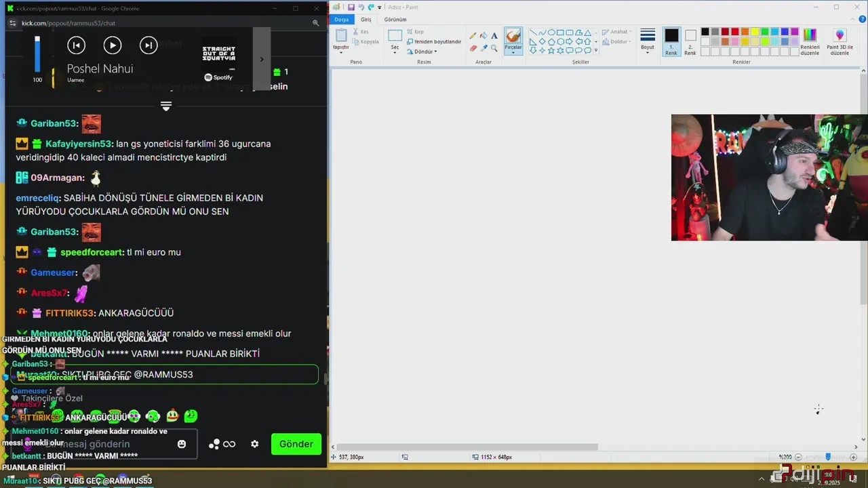Skip to next track in music widget
This screenshot has height=488, width=868.
149,45
